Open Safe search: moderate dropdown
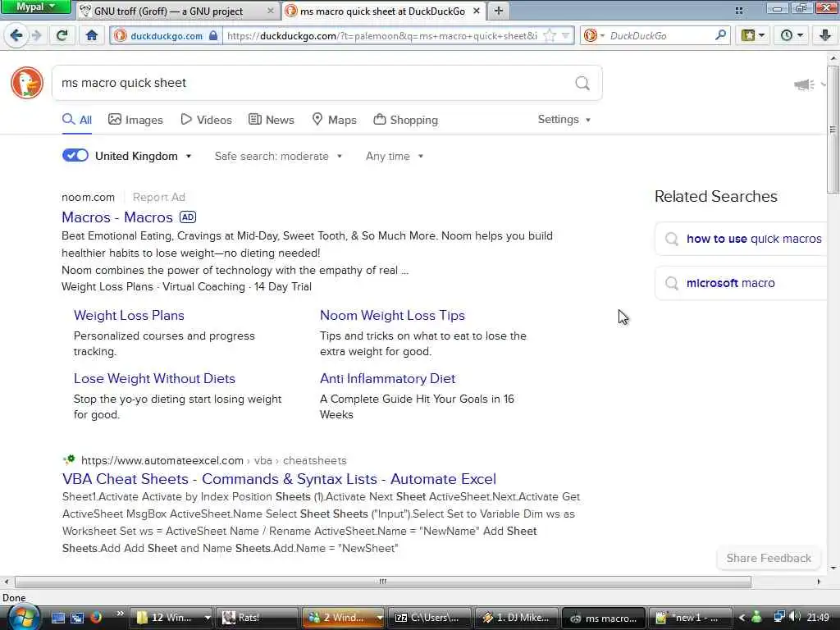 coord(278,156)
